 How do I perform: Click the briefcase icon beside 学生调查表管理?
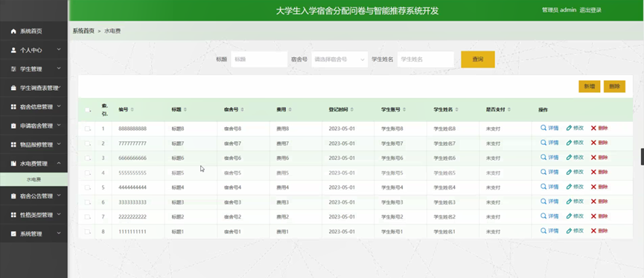[13, 88]
